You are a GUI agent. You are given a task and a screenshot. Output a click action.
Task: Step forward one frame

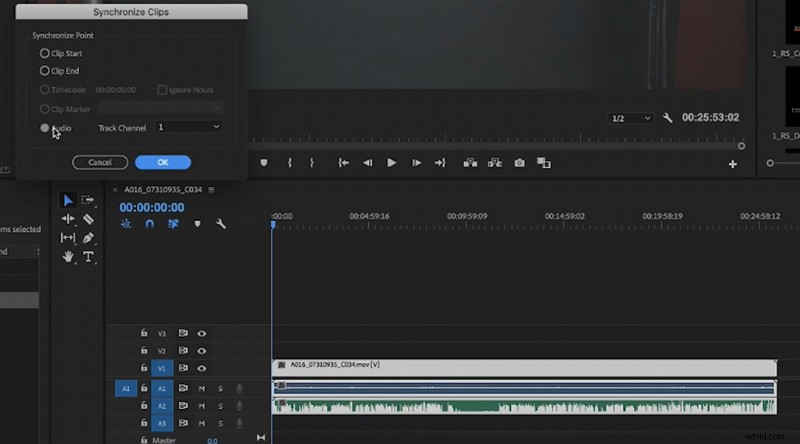point(416,163)
